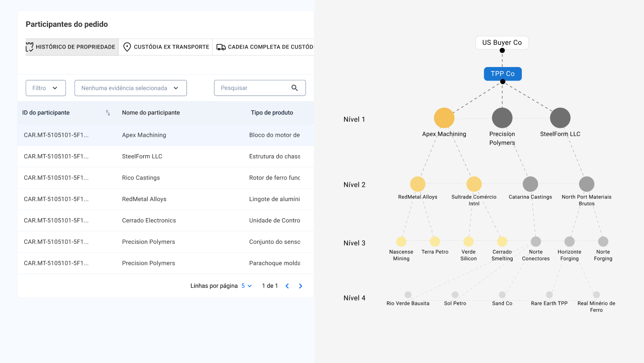
Task: Click Unidade de Controle product cell
Action: point(275,220)
